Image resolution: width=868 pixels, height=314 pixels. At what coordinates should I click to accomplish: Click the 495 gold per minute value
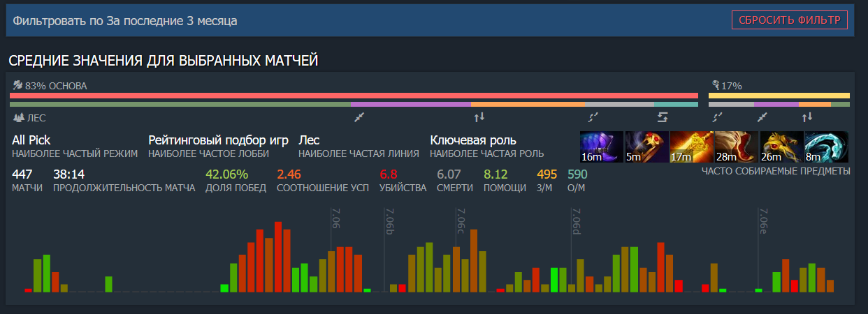pos(547,174)
